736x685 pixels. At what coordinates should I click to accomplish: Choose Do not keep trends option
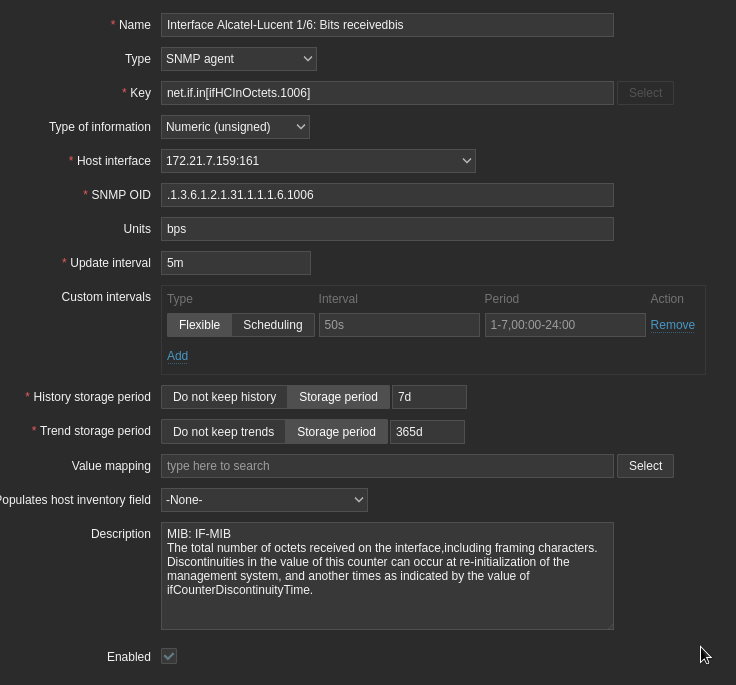[x=223, y=432]
